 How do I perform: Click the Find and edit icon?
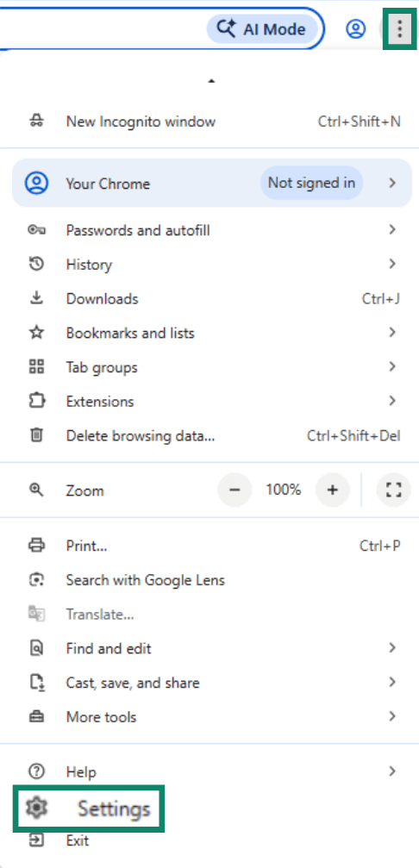[x=36, y=648]
